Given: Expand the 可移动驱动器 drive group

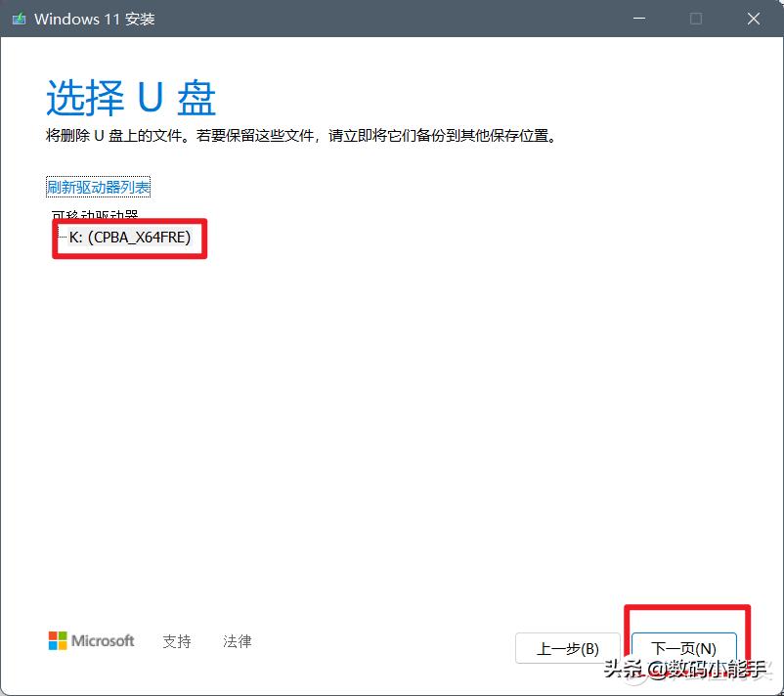Looking at the screenshot, I should click(93, 215).
